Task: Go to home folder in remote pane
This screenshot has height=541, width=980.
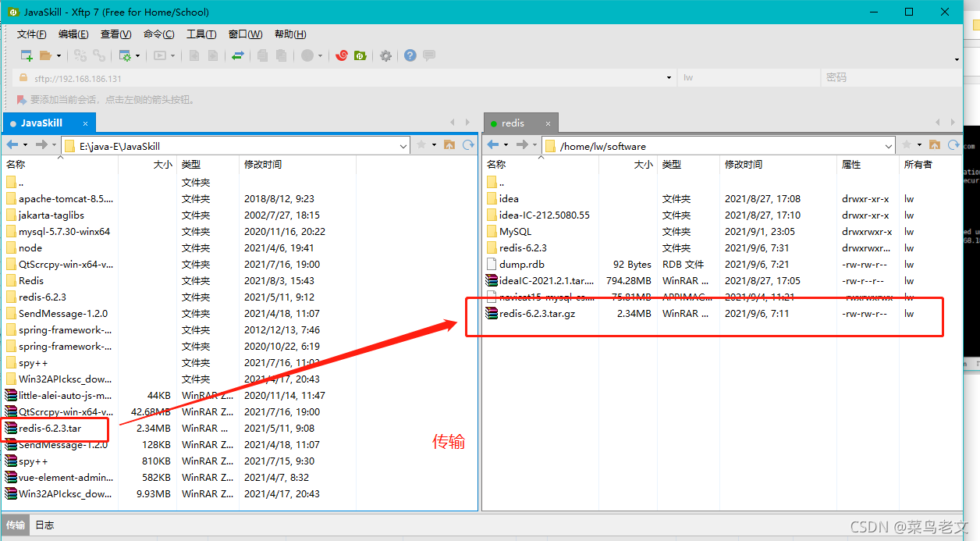Action: 935,145
